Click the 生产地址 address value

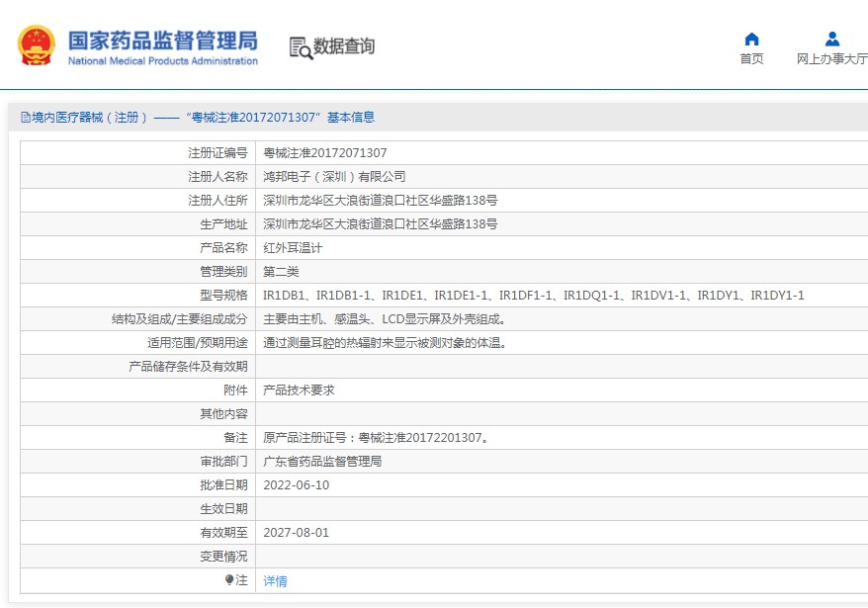coord(381,224)
